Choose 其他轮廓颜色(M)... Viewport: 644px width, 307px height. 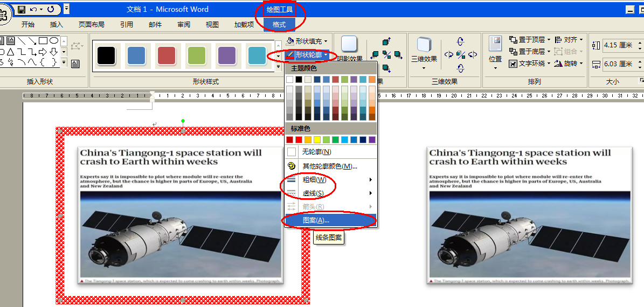click(331, 166)
